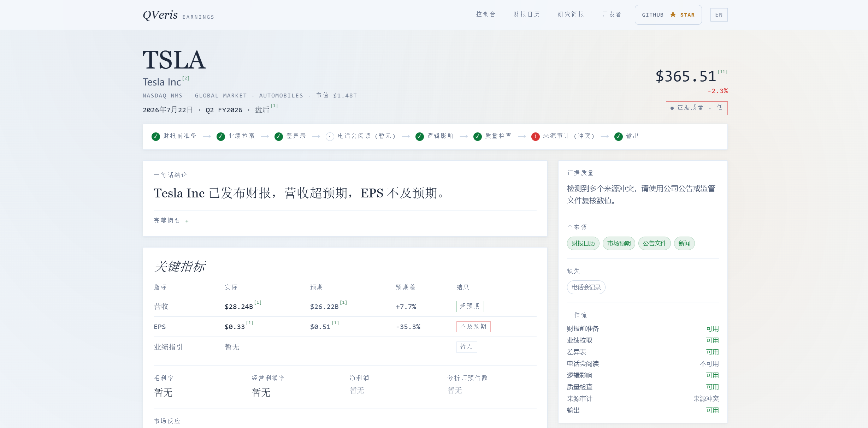The width and height of the screenshot is (868, 428).
Task: Click the 关键指标 heading
Action: [x=180, y=266]
